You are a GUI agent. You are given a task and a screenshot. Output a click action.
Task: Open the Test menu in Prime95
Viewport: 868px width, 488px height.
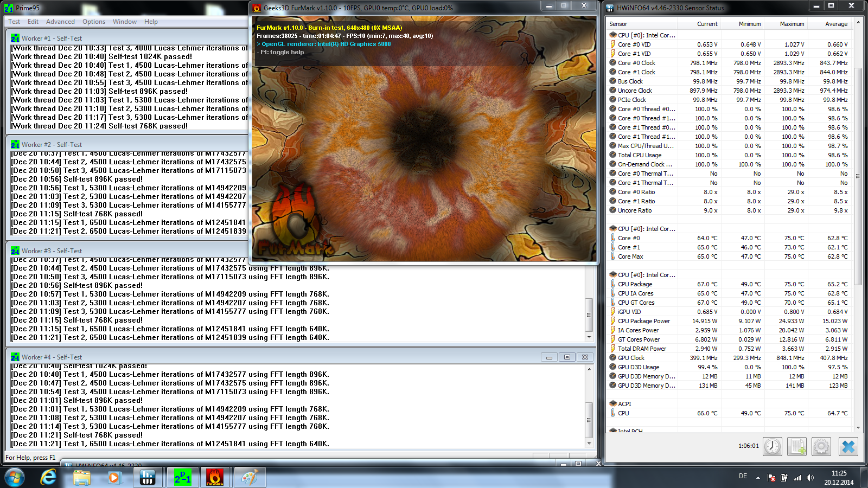[x=14, y=22]
